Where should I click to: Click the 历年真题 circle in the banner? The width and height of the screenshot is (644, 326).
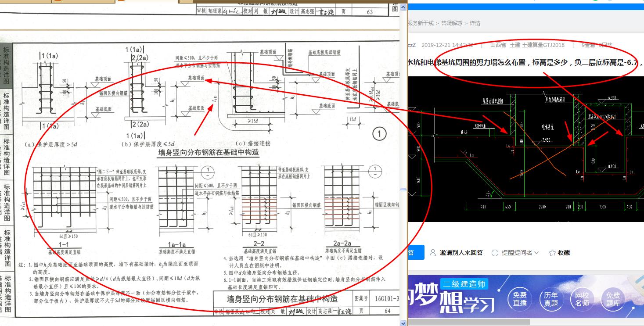pyautogui.click(x=551, y=299)
